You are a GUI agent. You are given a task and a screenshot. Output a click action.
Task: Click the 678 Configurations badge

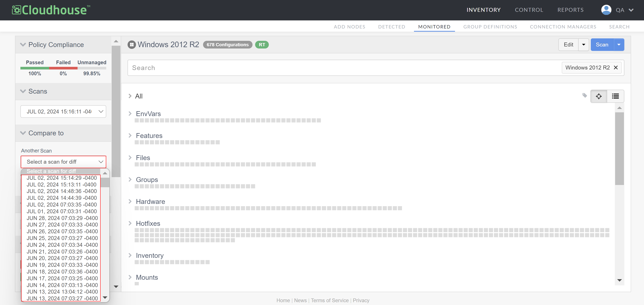[228, 45]
